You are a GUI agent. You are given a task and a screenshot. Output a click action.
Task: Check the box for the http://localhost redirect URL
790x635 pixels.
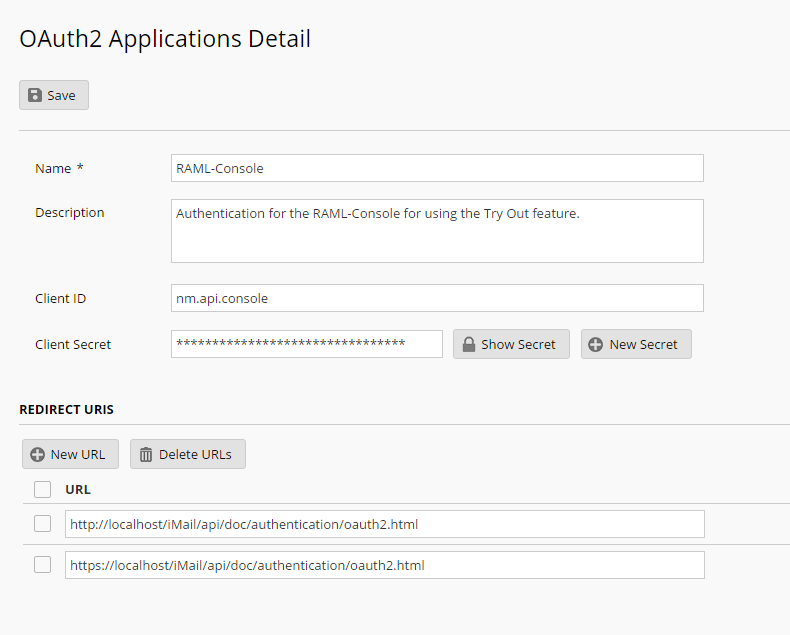pos(42,524)
